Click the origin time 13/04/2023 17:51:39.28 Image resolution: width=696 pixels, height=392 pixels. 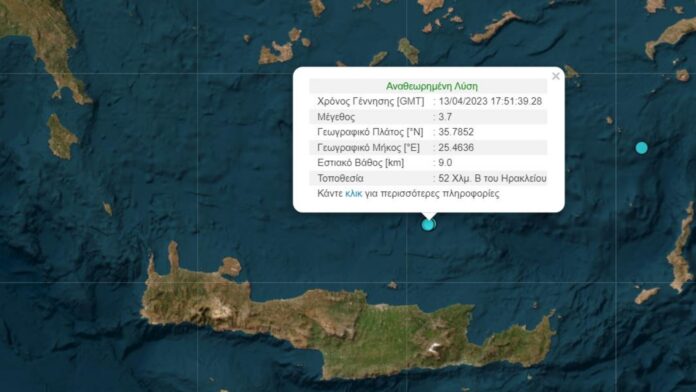pyautogui.click(x=490, y=101)
